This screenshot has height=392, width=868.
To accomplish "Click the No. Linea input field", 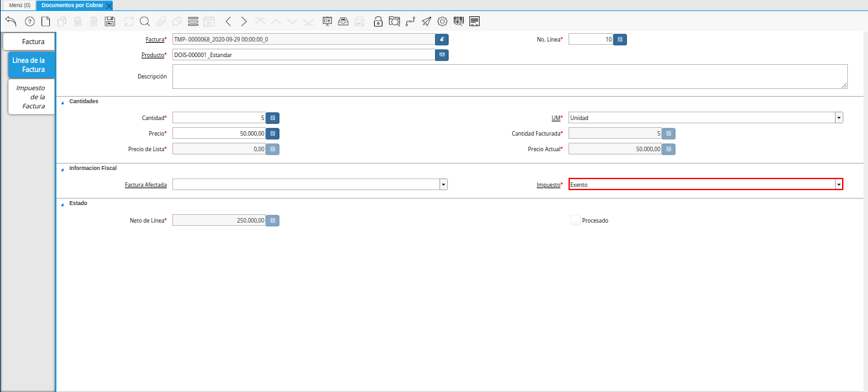I will 591,40.
